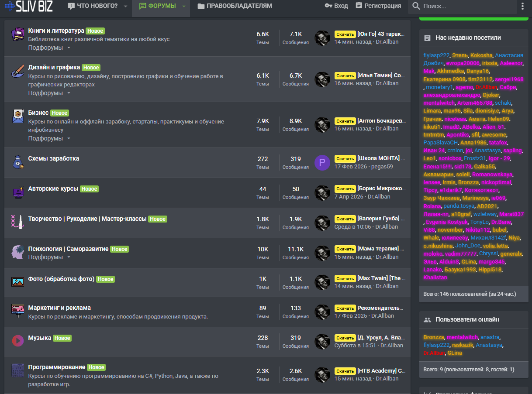Click the Регистрация link
The height and width of the screenshot is (394, 532).
click(x=378, y=6)
